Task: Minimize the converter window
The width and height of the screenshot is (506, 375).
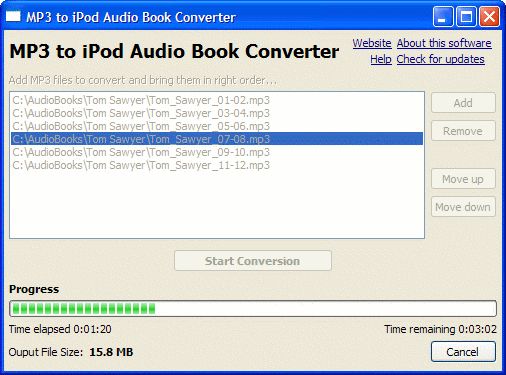Action: 443,16
